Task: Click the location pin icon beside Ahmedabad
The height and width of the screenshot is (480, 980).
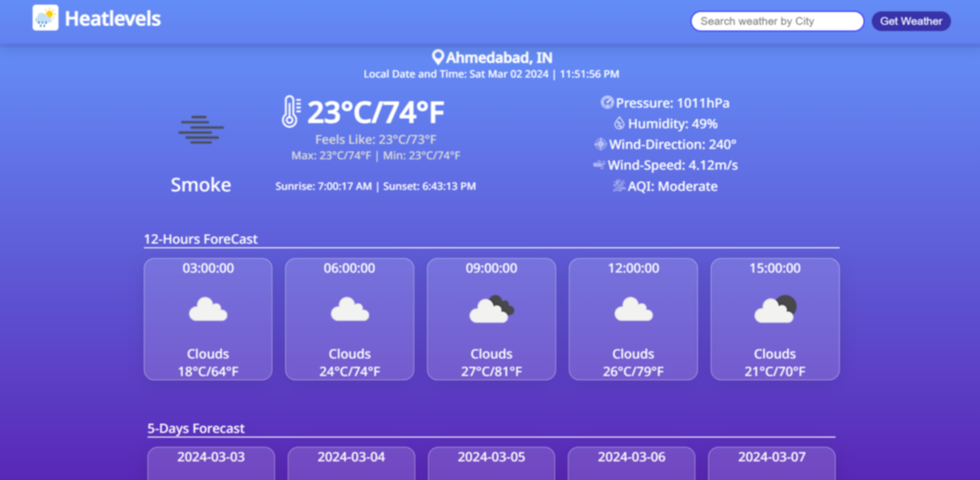Action: coord(437,57)
